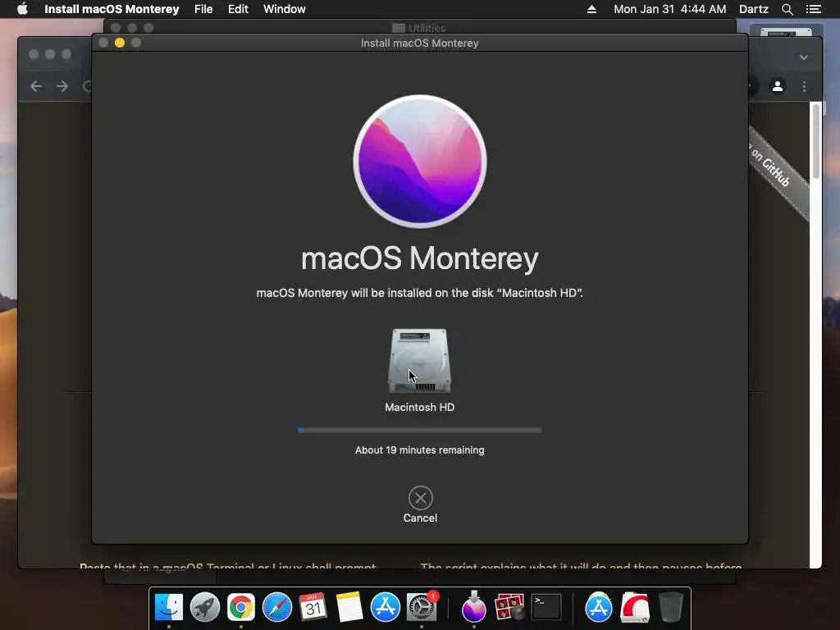Minimize the Install macOS Monterey window

point(120,43)
